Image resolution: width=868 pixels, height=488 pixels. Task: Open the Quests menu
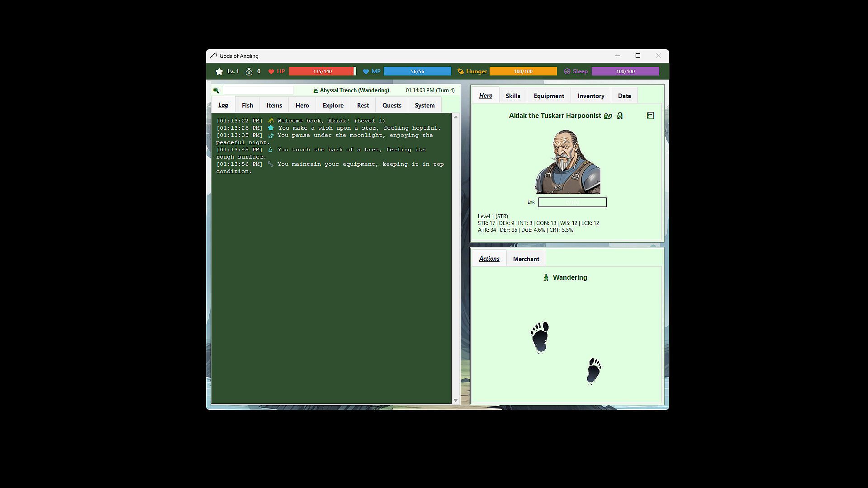click(x=392, y=105)
